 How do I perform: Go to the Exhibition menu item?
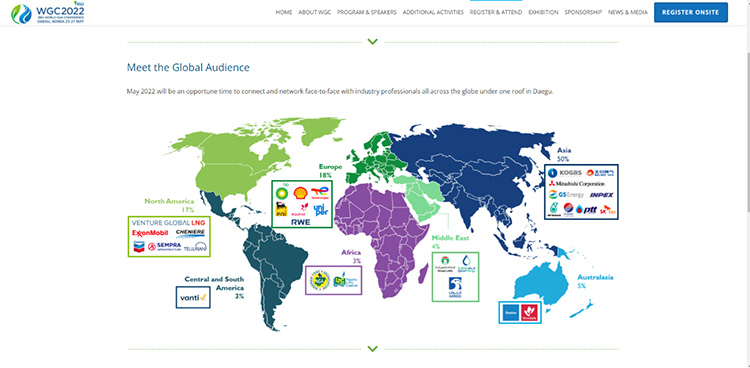[543, 12]
